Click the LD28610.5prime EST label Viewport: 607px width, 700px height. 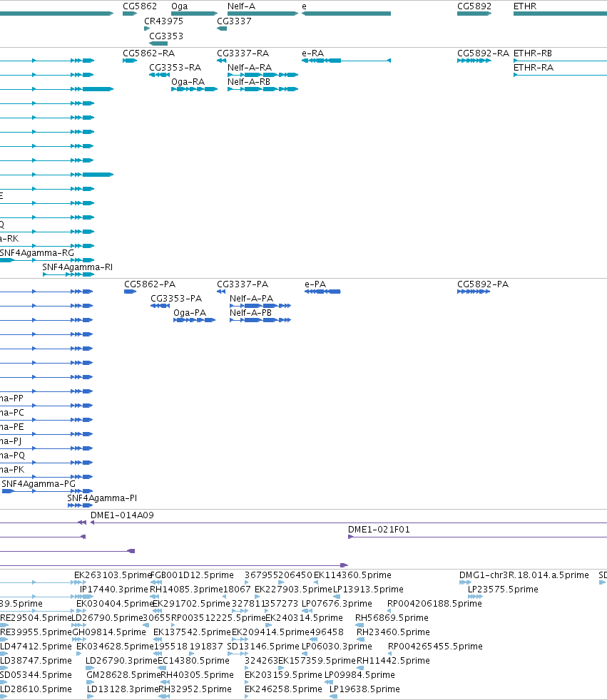(x=36, y=689)
